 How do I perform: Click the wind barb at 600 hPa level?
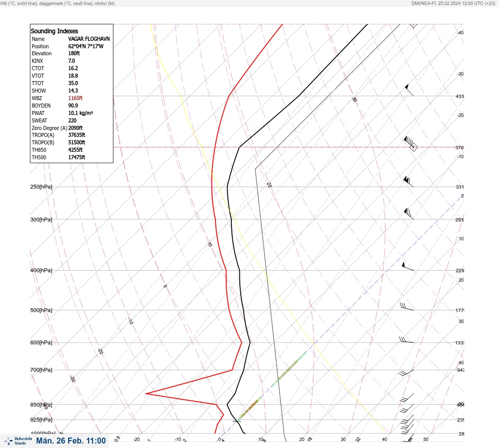[x=406, y=340]
